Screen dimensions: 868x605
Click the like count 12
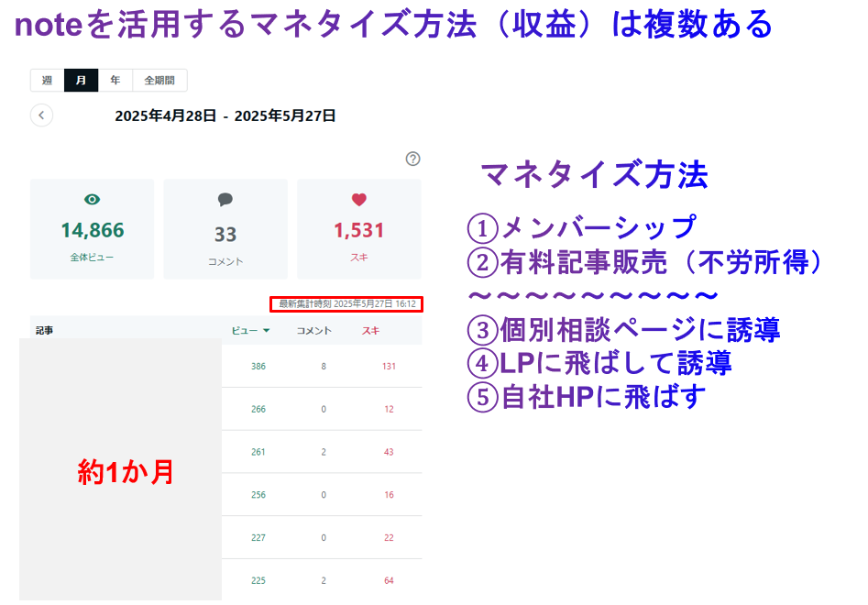pos(390,409)
